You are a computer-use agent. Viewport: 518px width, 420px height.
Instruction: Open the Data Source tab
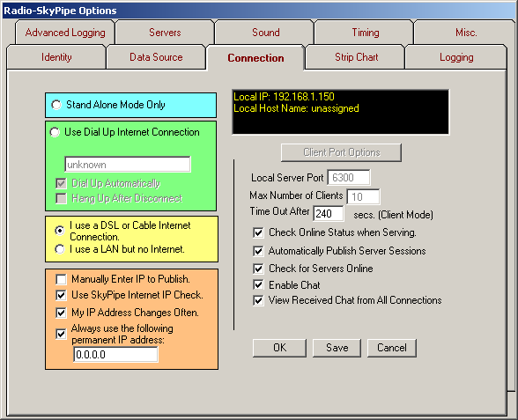point(156,57)
